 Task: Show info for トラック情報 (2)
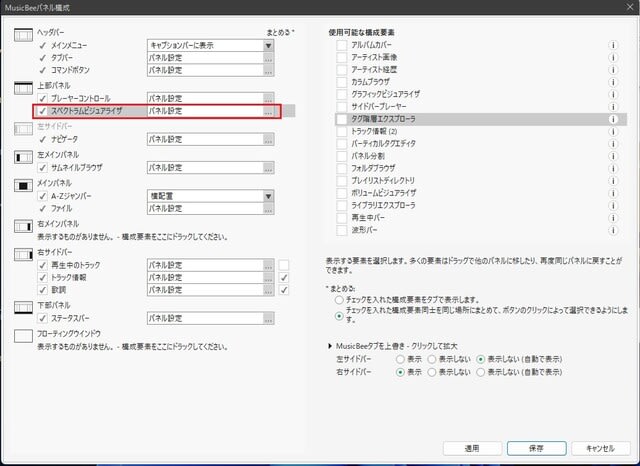pos(613,131)
